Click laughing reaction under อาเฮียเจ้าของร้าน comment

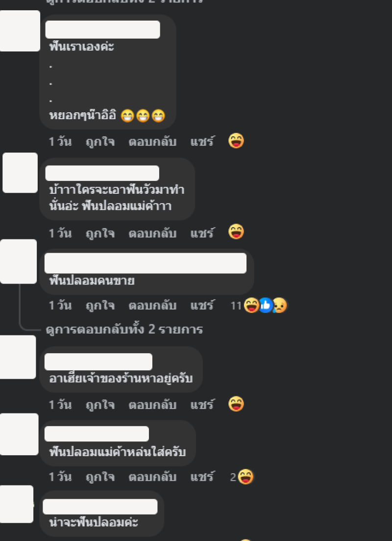(236, 404)
